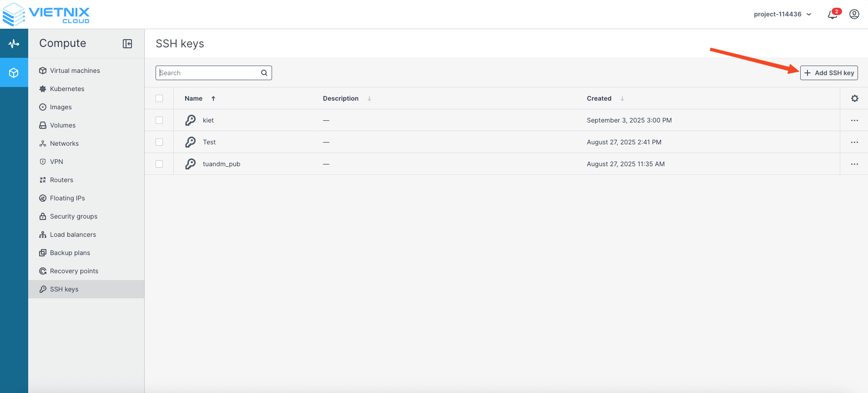Open the Security groups section
The width and height of the screenshot is (868, 393).
pyautogui.click(x=73, y=216)
